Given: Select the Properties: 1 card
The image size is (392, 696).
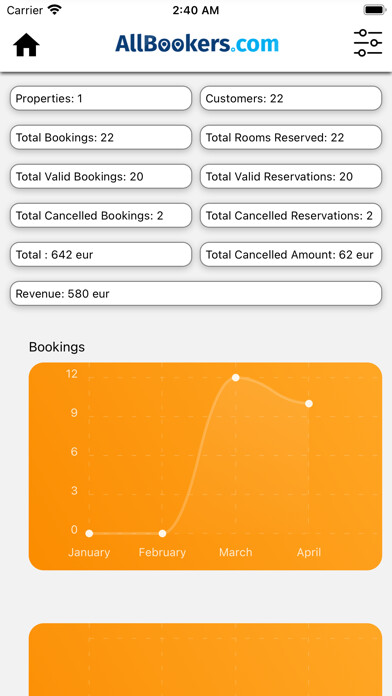Looking at the screenshot, I should tap(101, 98).
